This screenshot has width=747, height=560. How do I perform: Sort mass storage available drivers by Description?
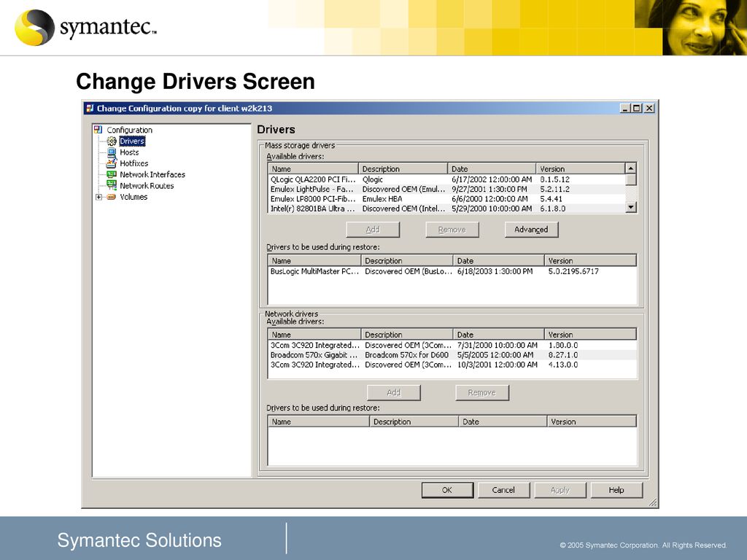click(x=403, y=168)
